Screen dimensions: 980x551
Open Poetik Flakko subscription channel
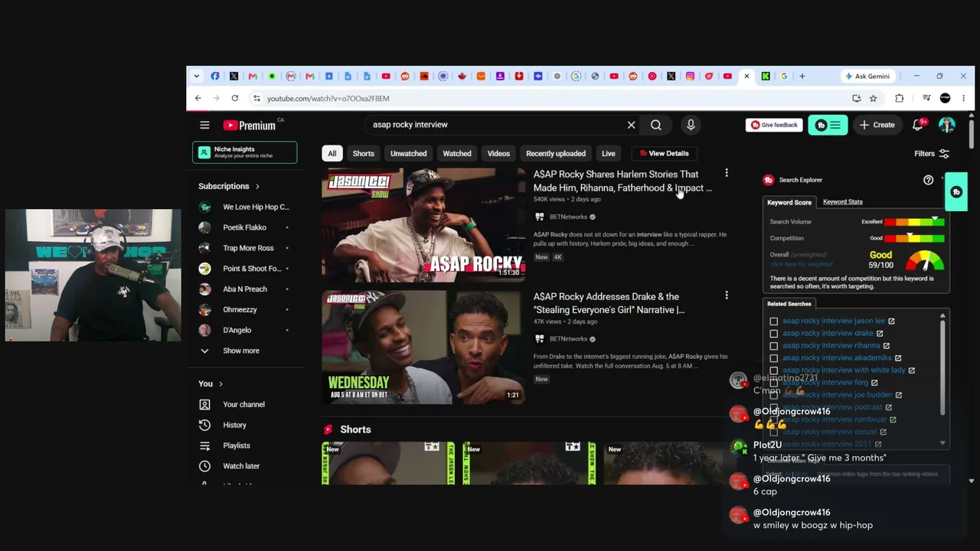click(245, 227)
